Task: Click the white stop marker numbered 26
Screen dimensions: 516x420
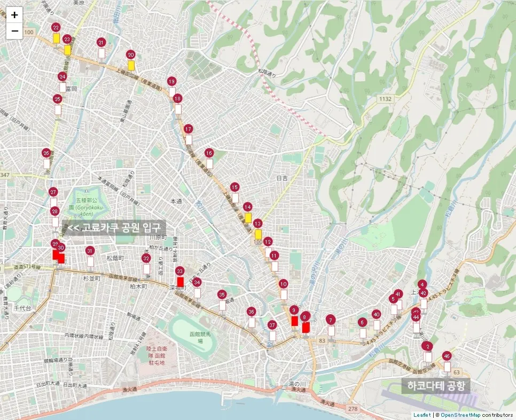Action: (x=46, y=164)
